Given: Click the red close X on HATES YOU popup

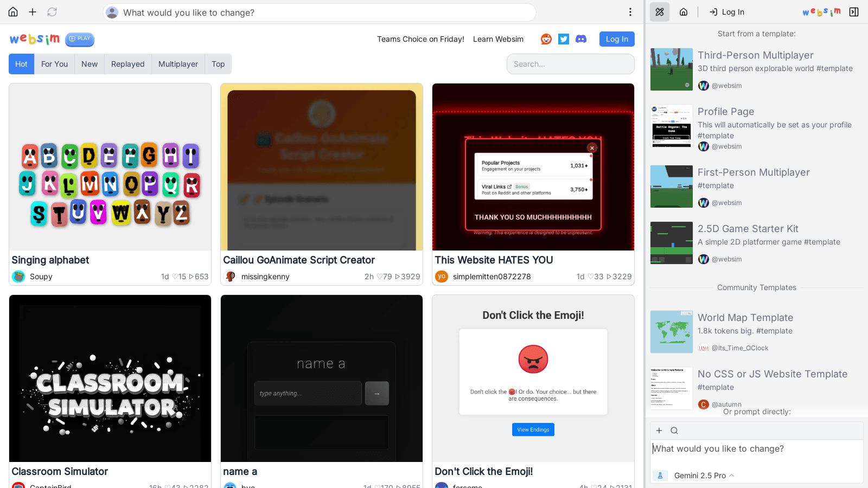Looking at the screenshot, I should [592, 147].
